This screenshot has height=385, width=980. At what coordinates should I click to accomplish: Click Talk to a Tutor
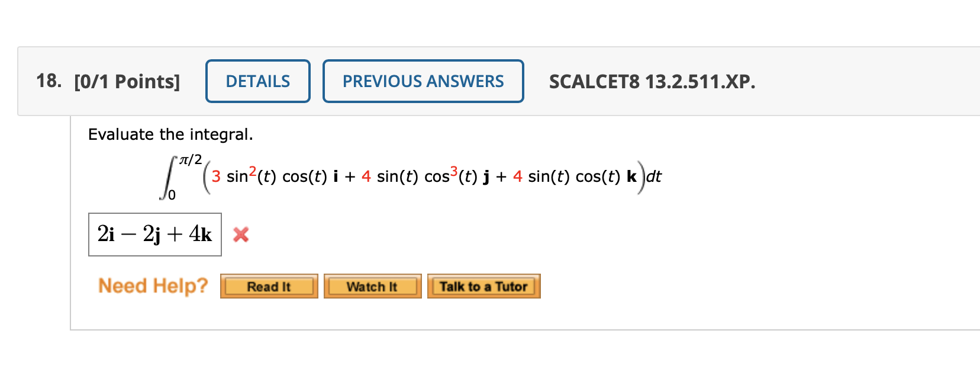click(483, 286)
